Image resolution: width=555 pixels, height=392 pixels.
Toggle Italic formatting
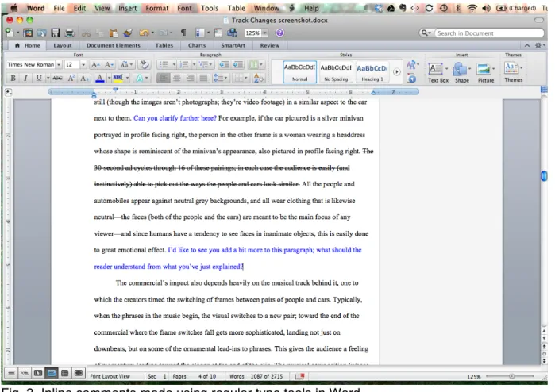click(x=25, y=79)
